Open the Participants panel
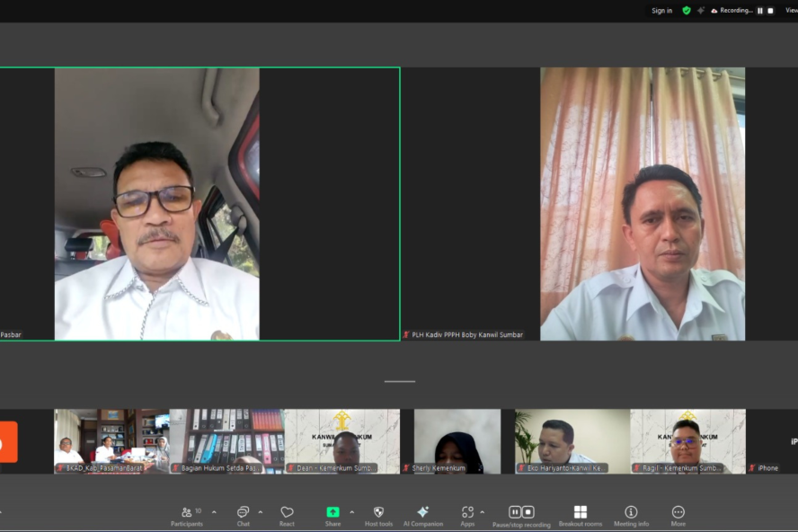This screenshot has height=532, width=798. tap(187, 514)
